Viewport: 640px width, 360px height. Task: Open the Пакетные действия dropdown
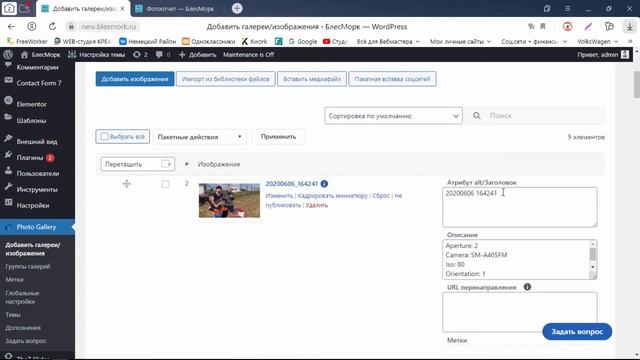tap(200, 137)
